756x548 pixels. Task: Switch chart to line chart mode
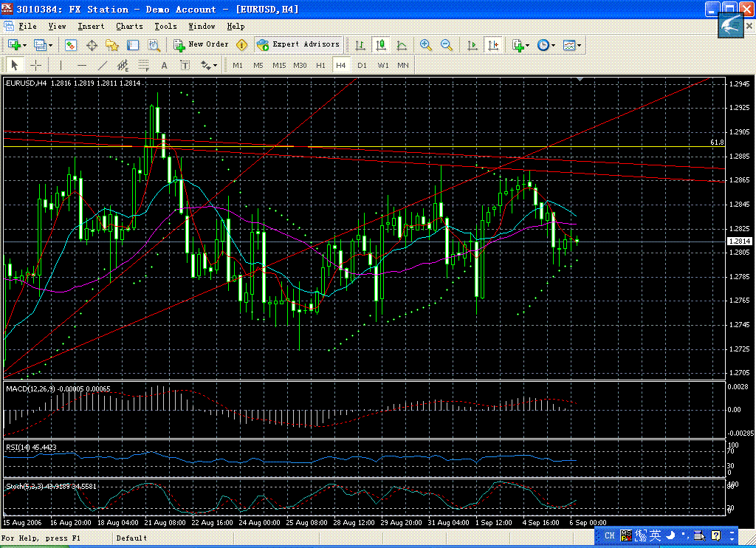[401, 45]
